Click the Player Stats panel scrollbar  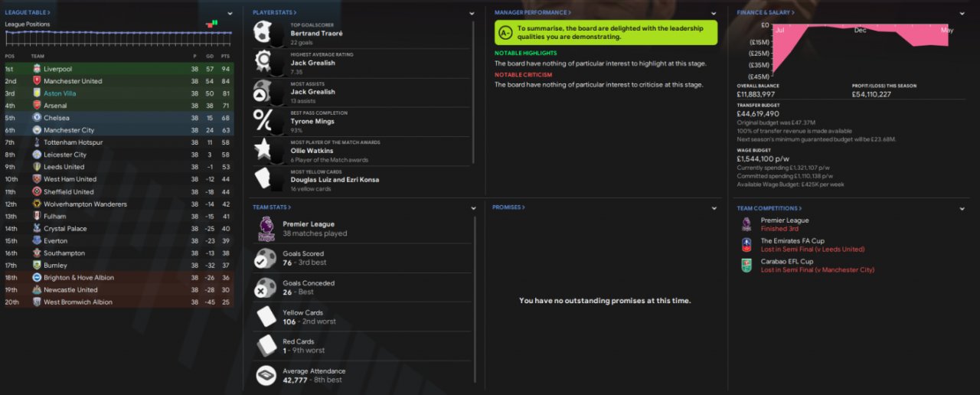pyautogui.click(x=475, y=92)
